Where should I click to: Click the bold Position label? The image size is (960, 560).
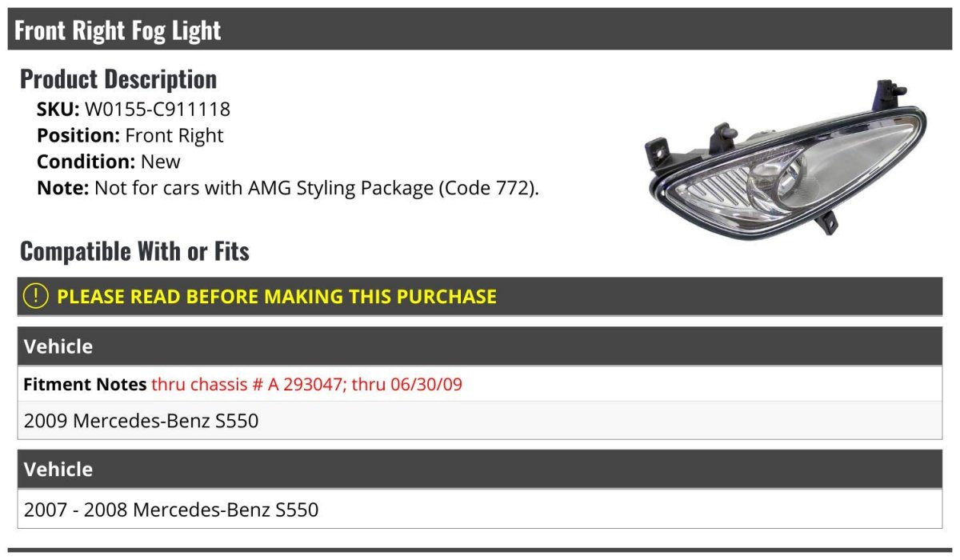point(78,135)
